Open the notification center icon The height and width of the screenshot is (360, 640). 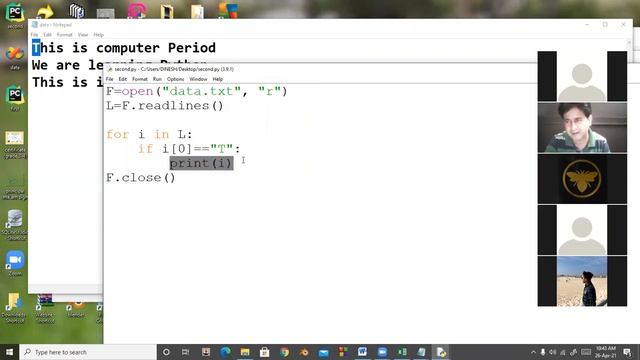coord(627,352)
